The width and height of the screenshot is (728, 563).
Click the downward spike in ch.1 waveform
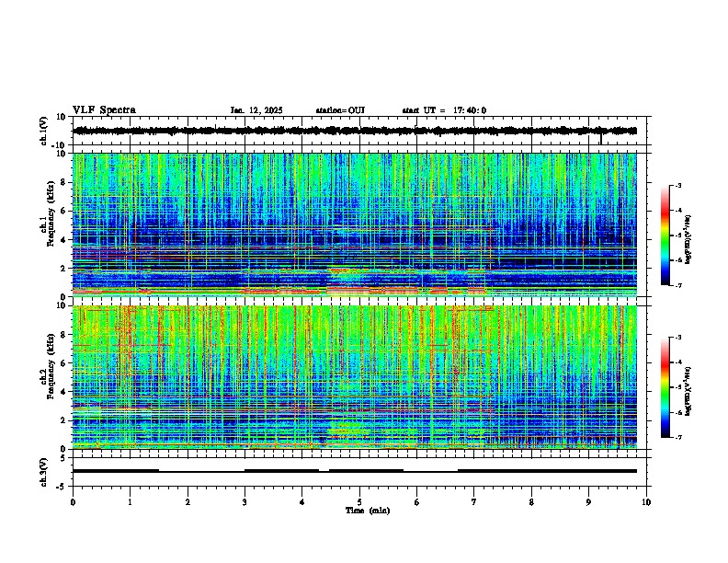pyautogui.click(x=601, y=139)
